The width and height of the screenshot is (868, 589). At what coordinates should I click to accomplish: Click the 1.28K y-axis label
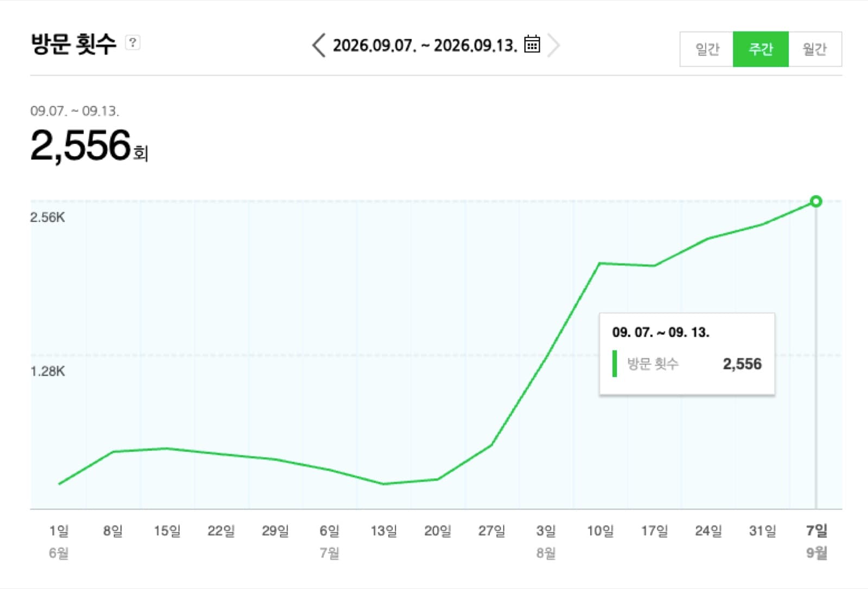47,372
